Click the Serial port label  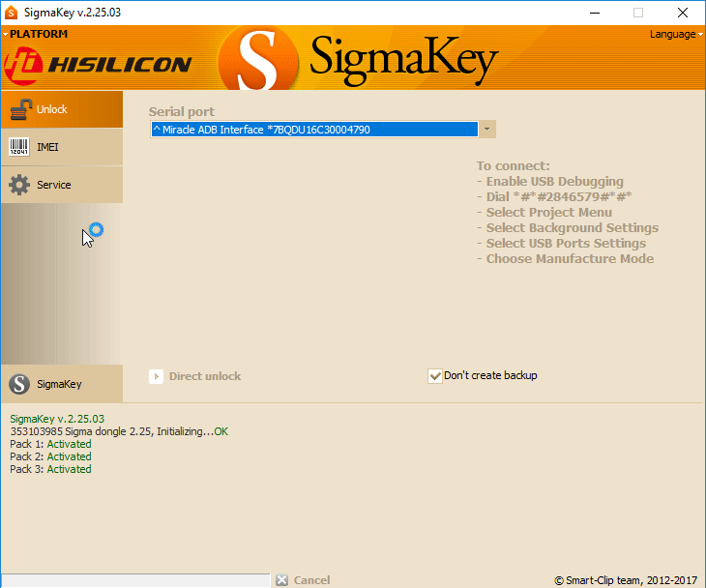coord(182,111)
